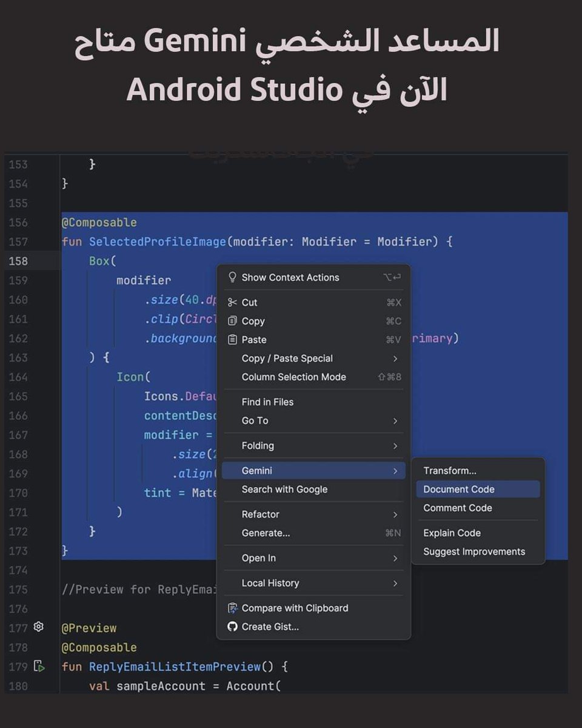Expand the Folding submenu

[313, 445]
